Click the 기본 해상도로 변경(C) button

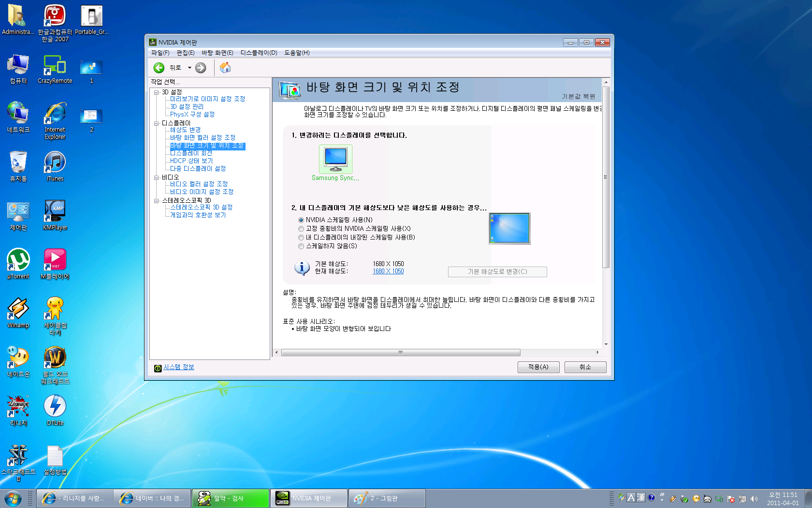497,272
